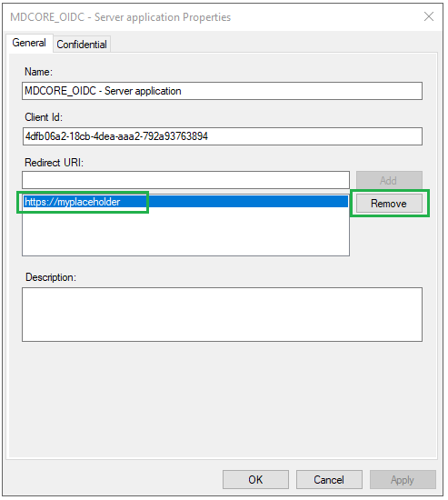Cancel the properties dialog
448x500 pixels.
tap(329, 480)
